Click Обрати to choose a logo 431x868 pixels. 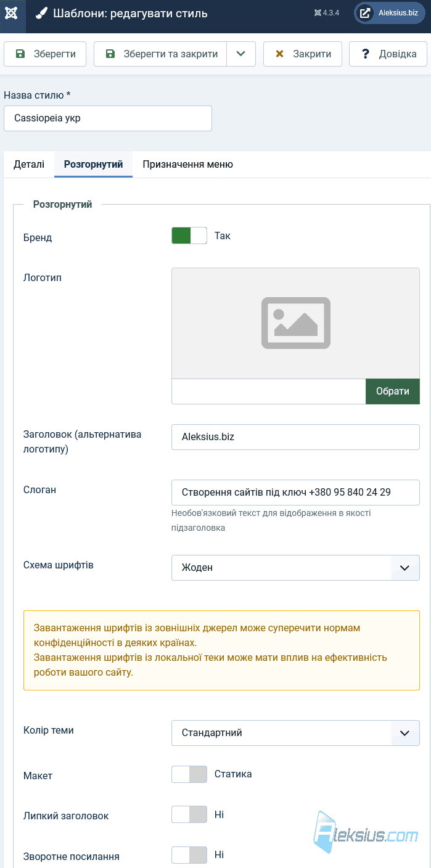click(393, 391)
